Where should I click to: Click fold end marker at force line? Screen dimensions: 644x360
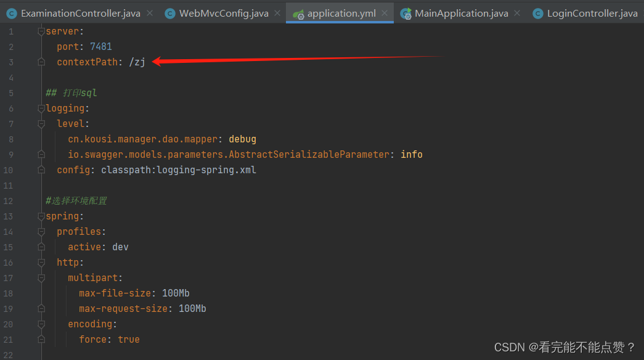[41, 340]
